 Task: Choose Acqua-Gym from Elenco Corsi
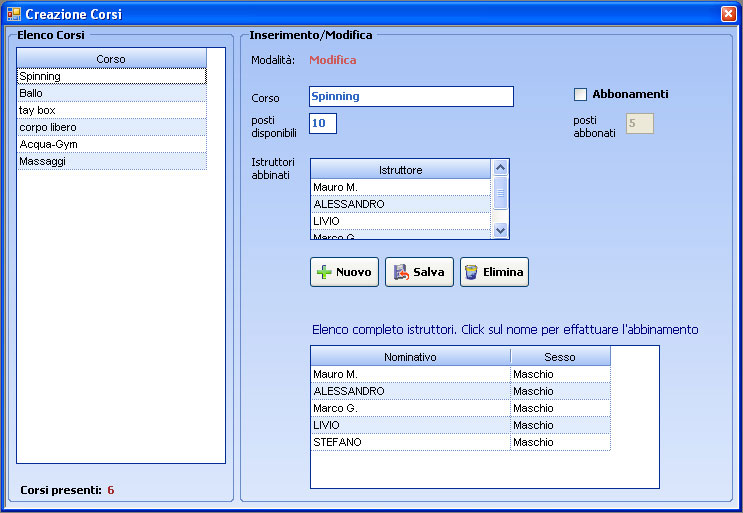[110, 144]
